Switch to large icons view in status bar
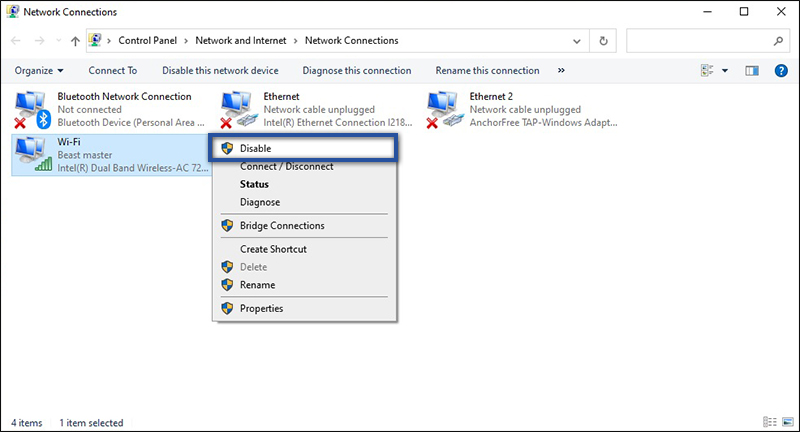800x432 pixels. point(788,422)
